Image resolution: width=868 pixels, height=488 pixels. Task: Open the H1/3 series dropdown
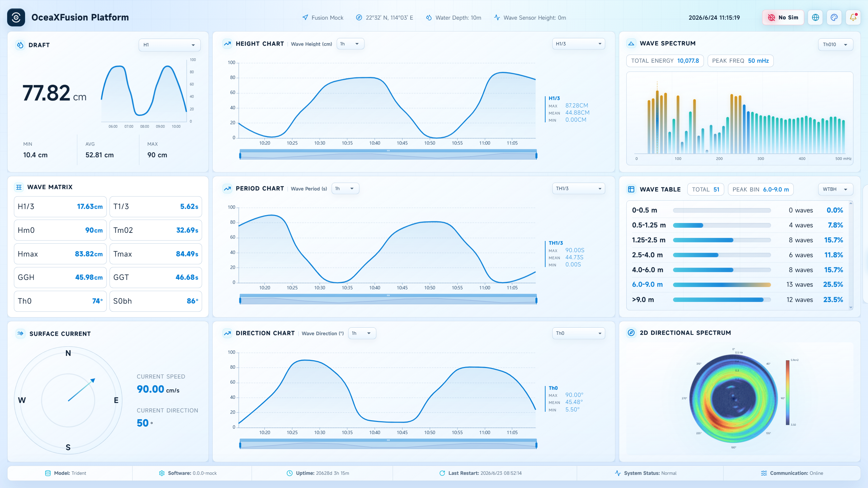(x=578, y=44)
